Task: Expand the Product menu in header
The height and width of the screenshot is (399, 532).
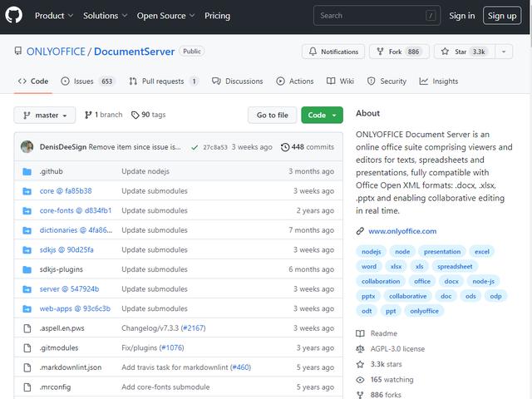Action: click(54, 15)
